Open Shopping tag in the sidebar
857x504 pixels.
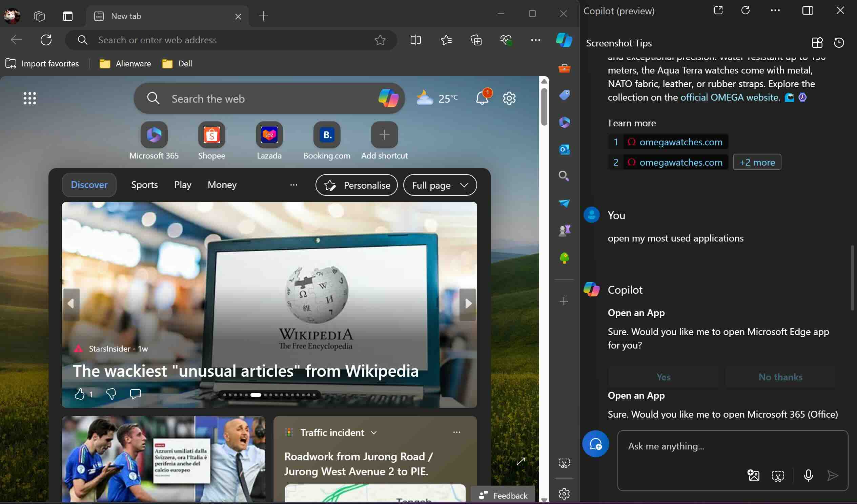[x=564, y=96]
